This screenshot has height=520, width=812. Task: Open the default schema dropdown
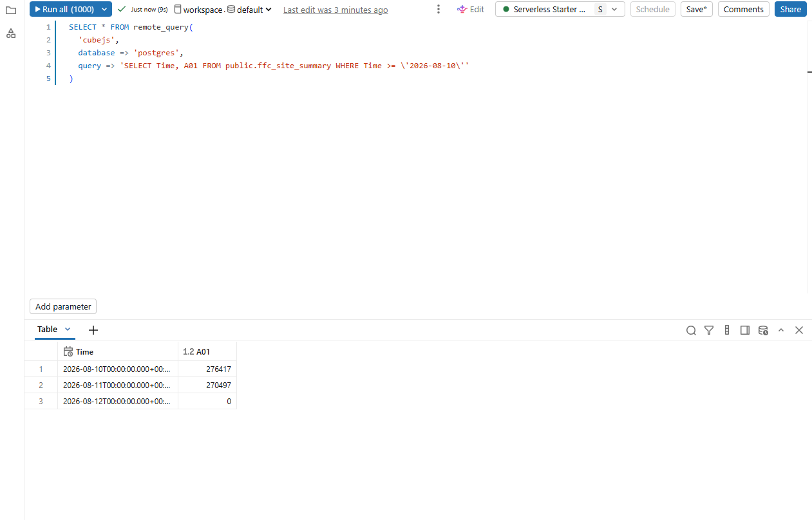(250, 10)
